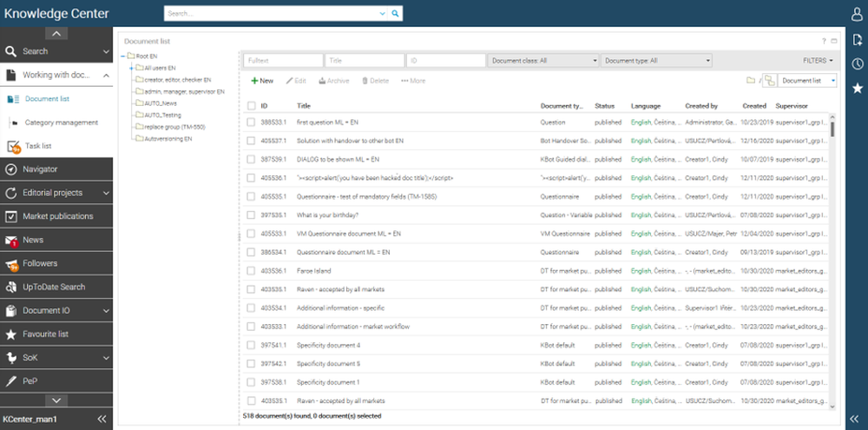Viewport: 868px width, 430px height.
Task: Click the tree view icon beside Document list dropdown
Action: 770,80
